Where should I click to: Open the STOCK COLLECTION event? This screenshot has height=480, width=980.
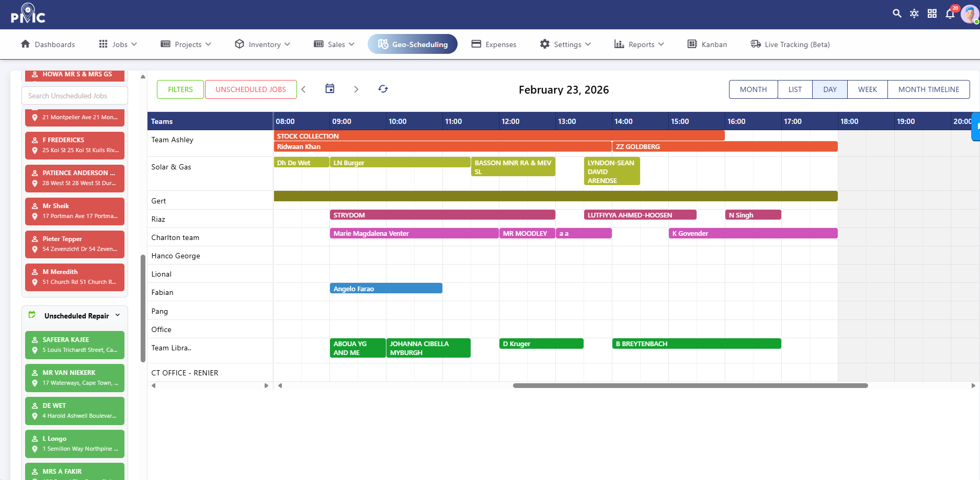tap(499, 136)
